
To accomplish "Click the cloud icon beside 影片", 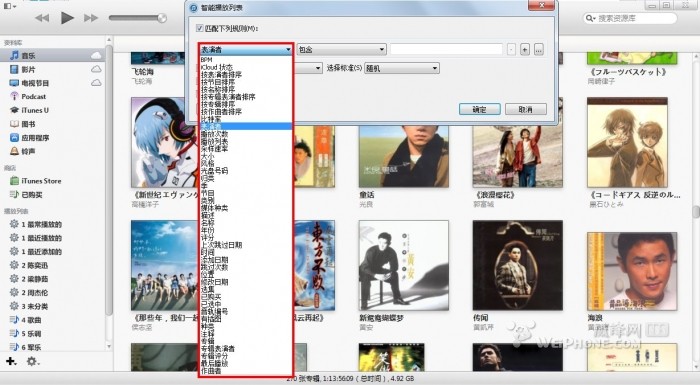I will click(x=96, y=69).
